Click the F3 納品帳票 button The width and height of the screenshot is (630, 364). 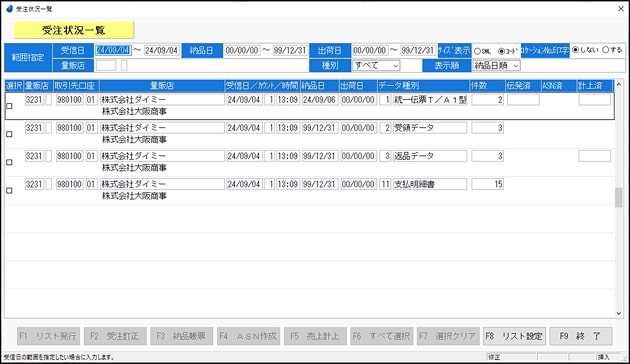pos(182,336)
